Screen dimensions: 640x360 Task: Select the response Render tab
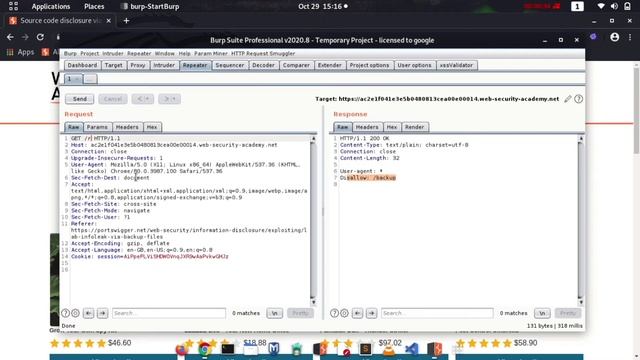[x=414, y=127]
